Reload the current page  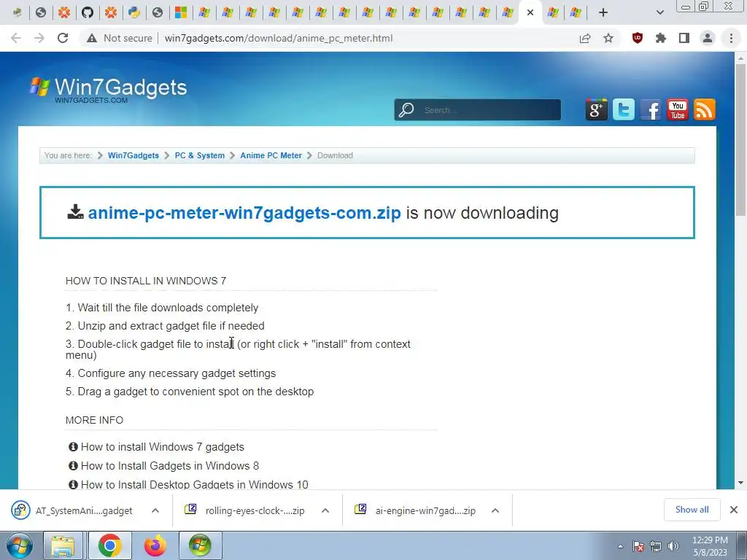(63, 38)
